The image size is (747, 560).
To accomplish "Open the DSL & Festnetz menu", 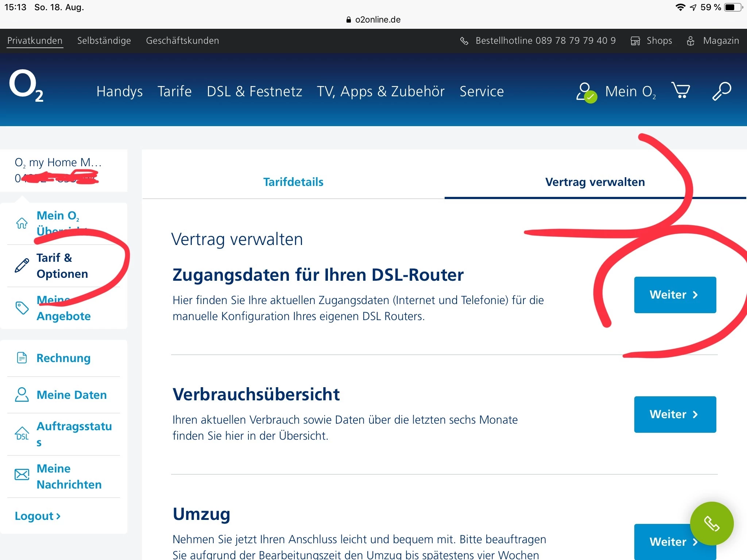I will (254, 91).
